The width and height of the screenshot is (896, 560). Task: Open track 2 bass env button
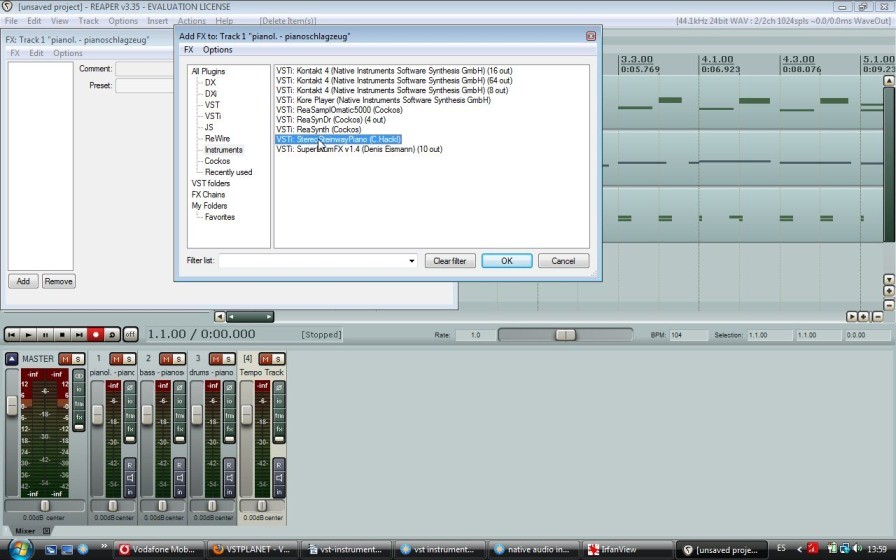click(179, 415)
